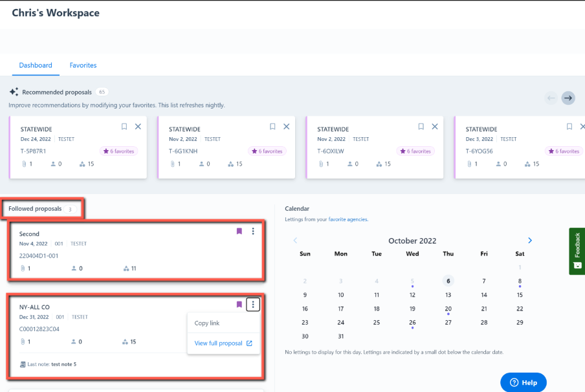The image size is (585, 392).
Task: Remove bookmark from NY-ALL CO proposal
Action: 239,304
